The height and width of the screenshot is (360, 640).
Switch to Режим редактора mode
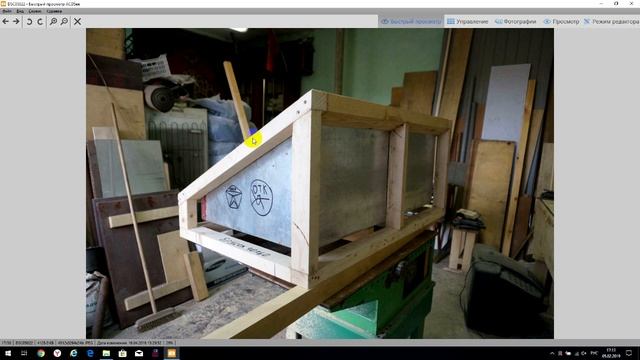point(611,22)
